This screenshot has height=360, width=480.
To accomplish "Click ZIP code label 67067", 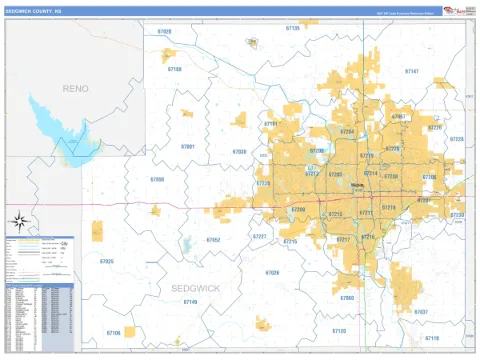I will (399, 116).
